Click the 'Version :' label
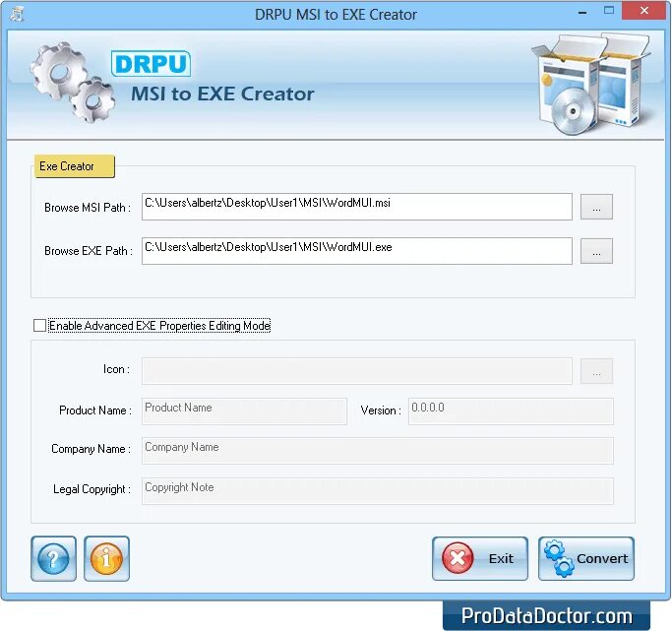 point(381,410)
